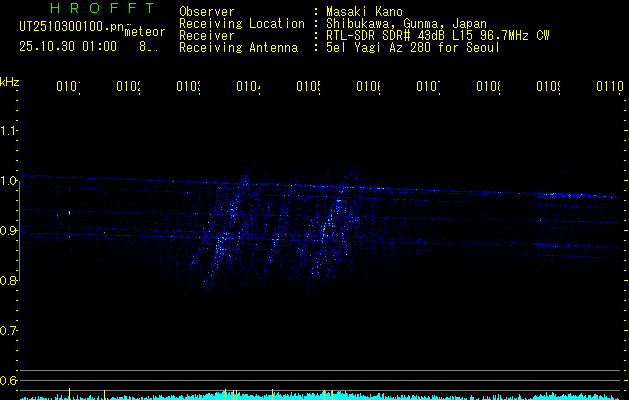This screenshot has width=629, height=400.
Task: Click the 1.1 kHz frequency axis label
Action: [9, 131]
